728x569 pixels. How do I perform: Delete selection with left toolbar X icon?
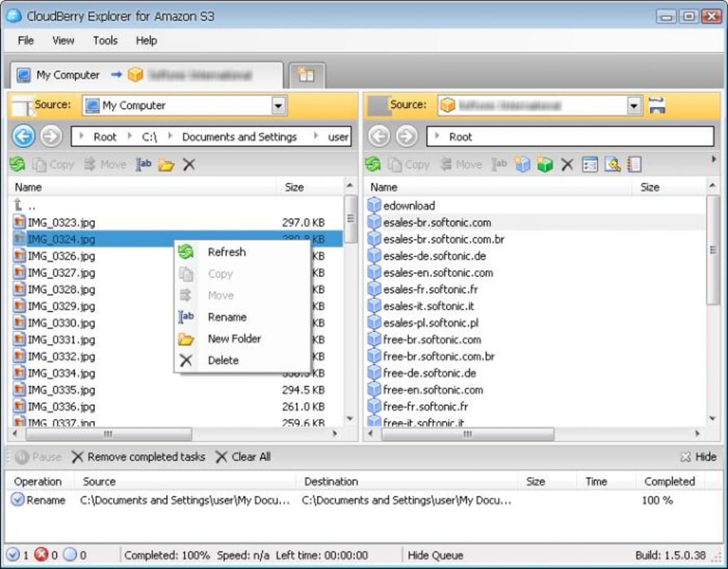[x=188, y=164]
